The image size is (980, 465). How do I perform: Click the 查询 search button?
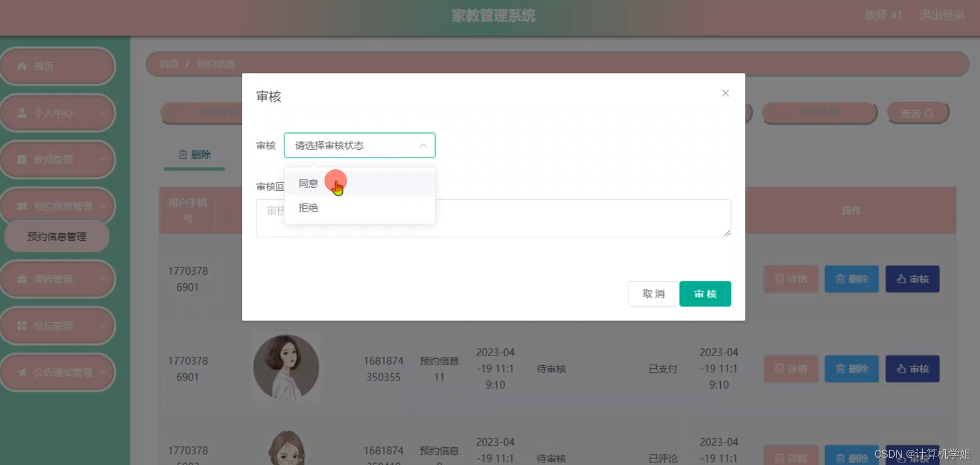coord(918,113)
